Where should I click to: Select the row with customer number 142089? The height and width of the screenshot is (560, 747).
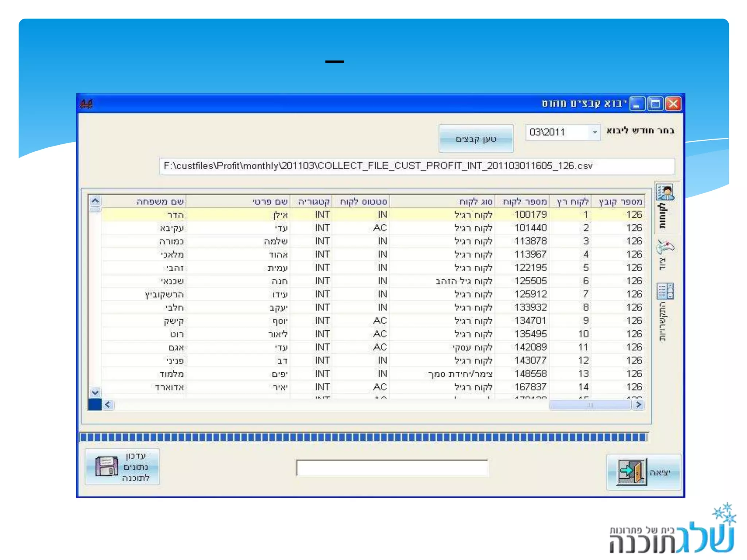coord(530,347)
